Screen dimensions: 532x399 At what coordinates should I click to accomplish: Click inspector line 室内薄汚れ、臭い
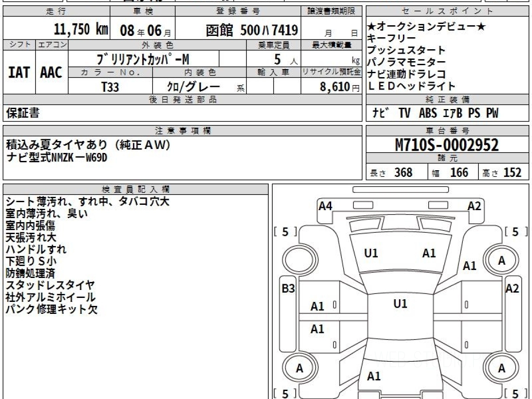(x=47, y=213)
